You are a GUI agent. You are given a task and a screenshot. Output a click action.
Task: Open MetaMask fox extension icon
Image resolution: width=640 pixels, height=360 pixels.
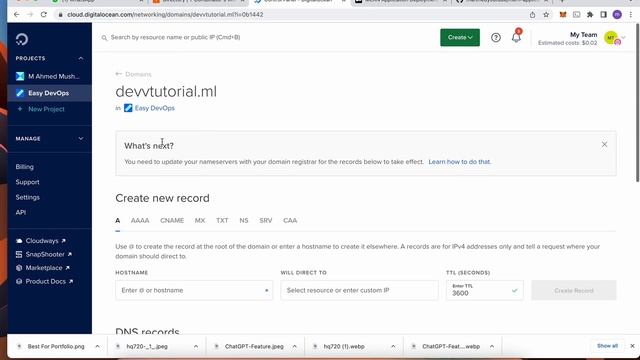point(563,15)
